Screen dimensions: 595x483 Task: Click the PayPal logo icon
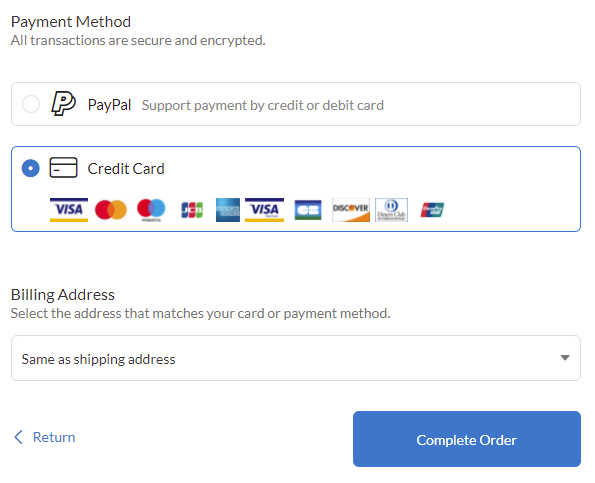pos(63,103)
